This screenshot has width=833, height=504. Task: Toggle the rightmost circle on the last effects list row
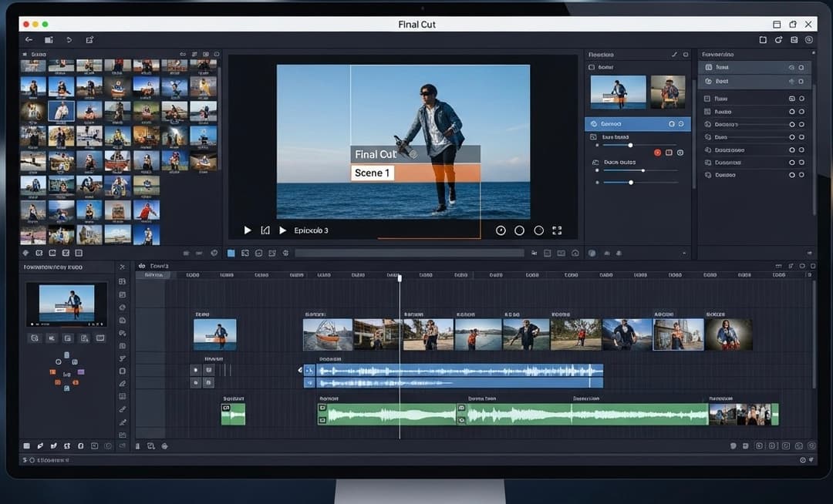[801, 175]
